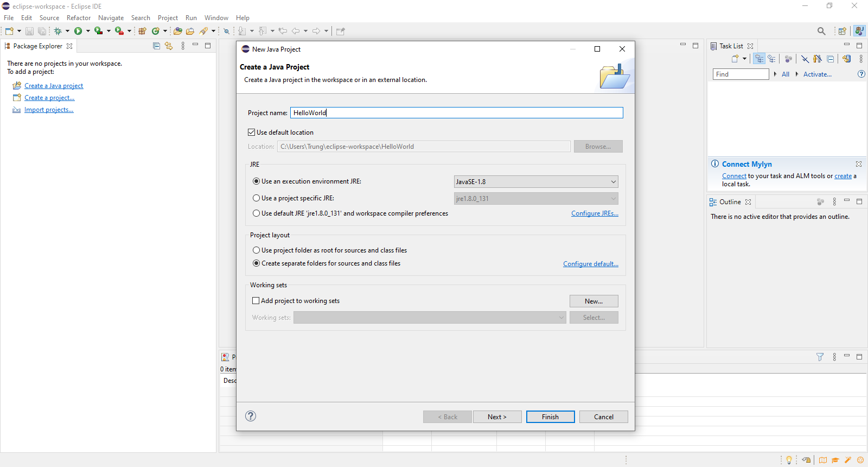Select Use project folder as root radio
The height and width of the screenshot is (467, 868).
coord(257,250)
